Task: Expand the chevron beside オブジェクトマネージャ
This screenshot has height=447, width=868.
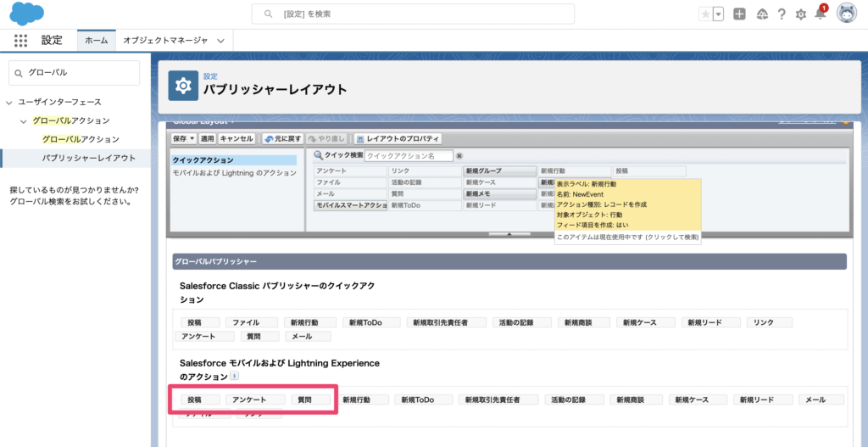Action: 221,41
